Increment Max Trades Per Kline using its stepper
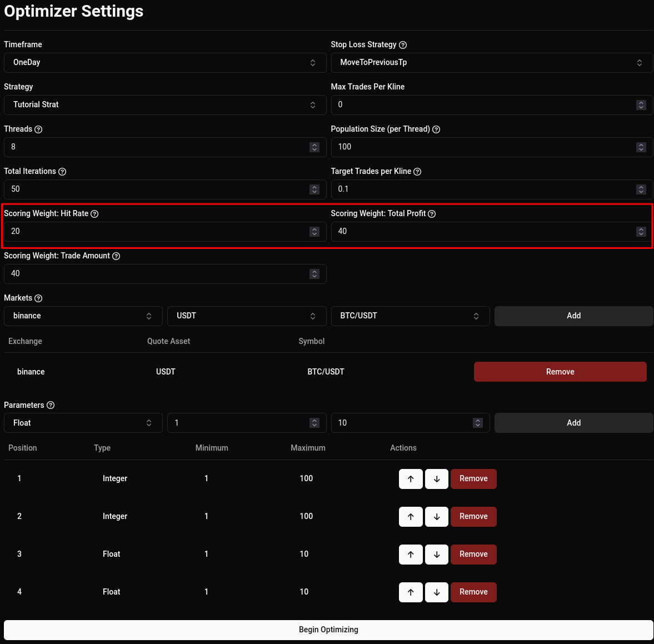Viewport: 654px width, 644px height. (x=641, y=102)
